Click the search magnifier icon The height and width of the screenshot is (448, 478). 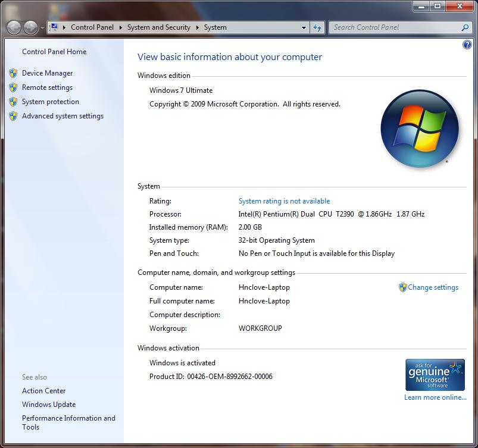point(465,27)
